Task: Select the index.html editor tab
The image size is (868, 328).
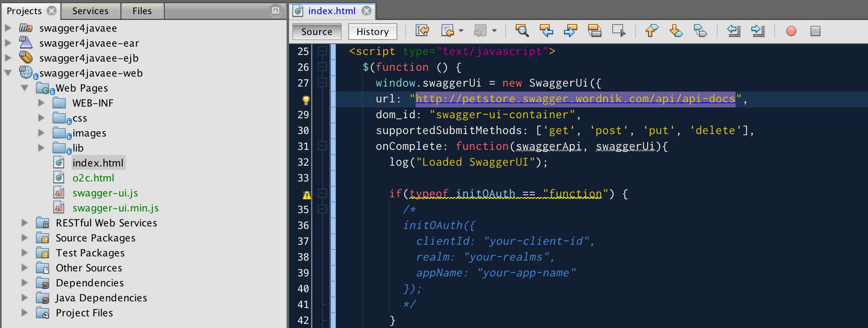Action: tap(332, 11)
